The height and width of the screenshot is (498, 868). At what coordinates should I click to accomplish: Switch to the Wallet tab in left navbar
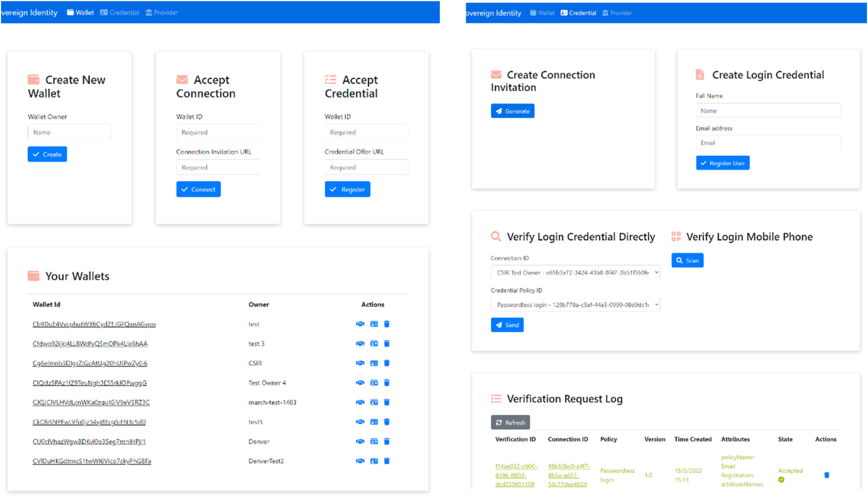click(x=80, y=13)
